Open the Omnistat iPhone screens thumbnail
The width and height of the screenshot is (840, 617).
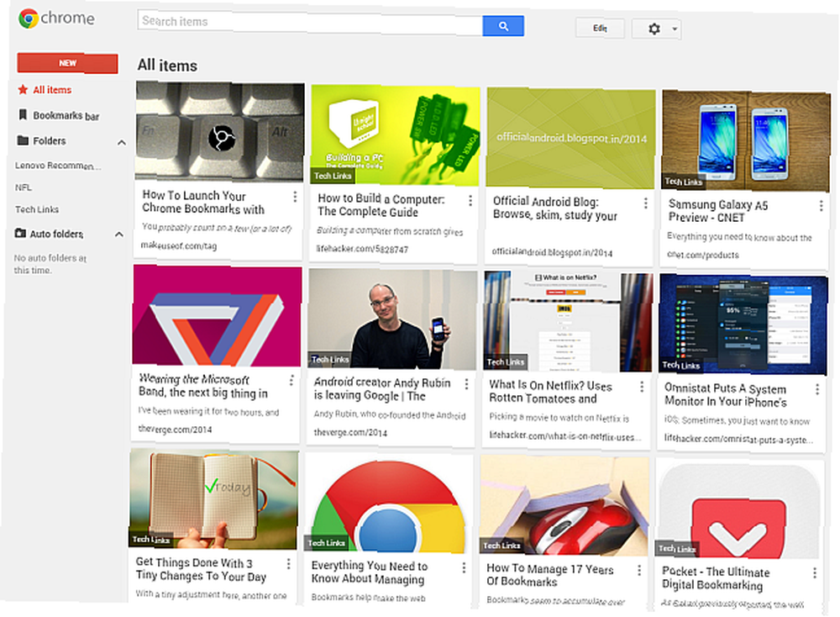tap(743, 324)
